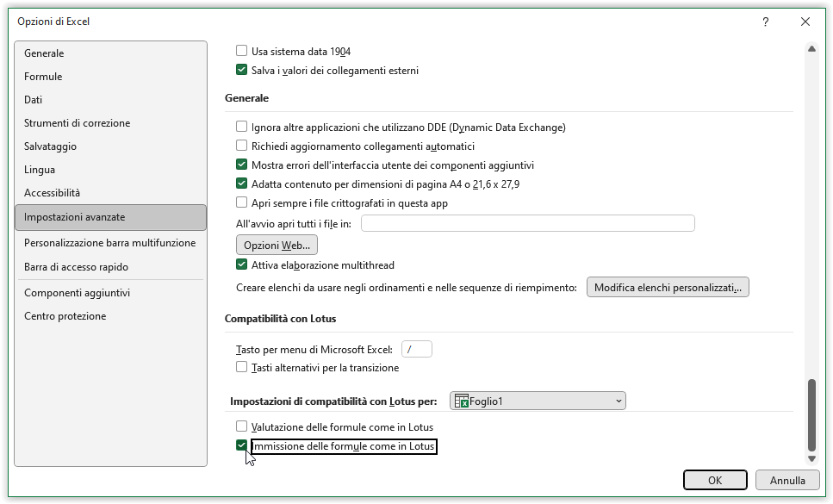Open the Foglio1 sheet dropdown

click(x=538, y=401)
